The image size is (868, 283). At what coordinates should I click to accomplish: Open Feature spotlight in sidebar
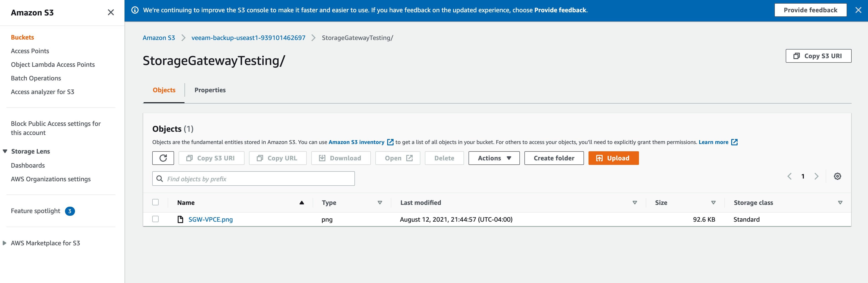[x=35, y=211]
